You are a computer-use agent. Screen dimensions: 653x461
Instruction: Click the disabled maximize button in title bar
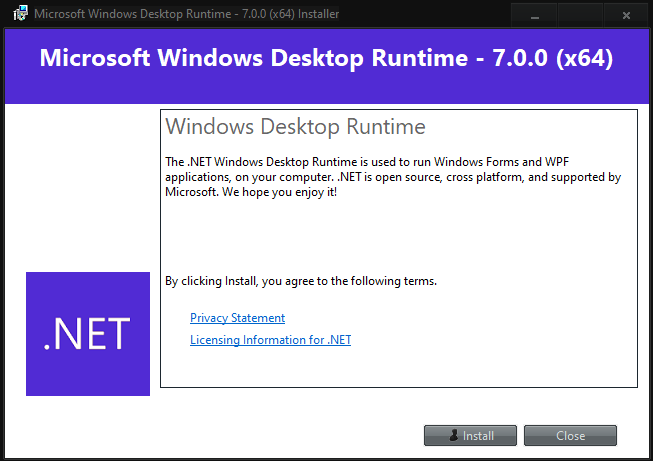(581, 15)
